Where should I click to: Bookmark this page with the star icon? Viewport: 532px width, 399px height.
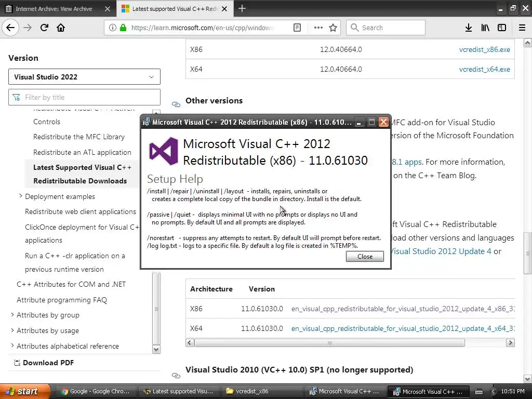pos(333,28)
